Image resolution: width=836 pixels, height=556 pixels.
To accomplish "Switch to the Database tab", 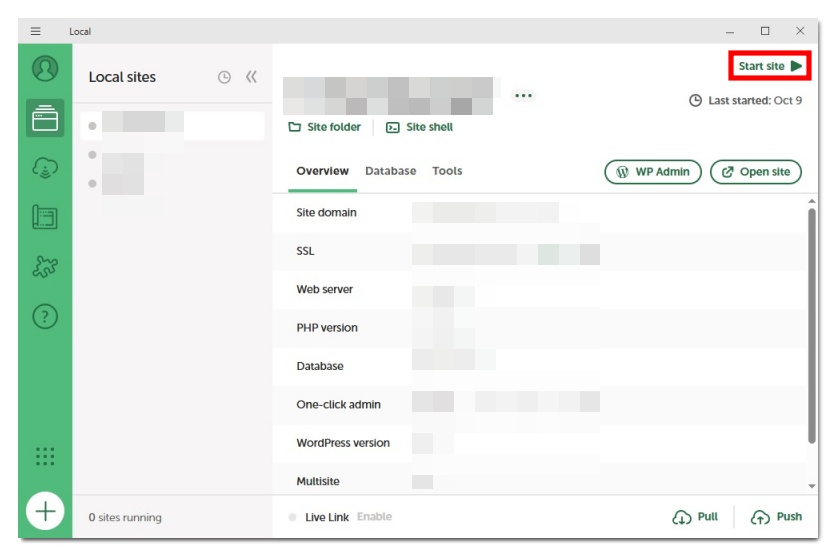I will point(390,171).
